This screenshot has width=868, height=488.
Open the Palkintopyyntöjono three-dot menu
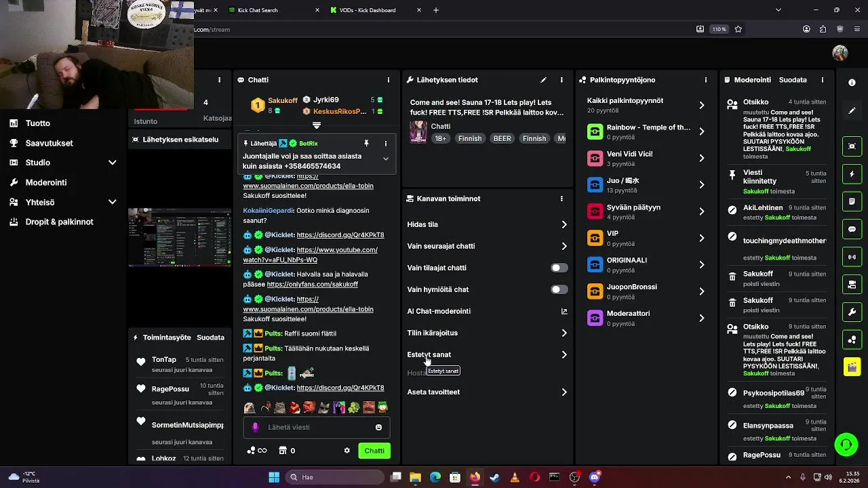[x=706, y=80]
